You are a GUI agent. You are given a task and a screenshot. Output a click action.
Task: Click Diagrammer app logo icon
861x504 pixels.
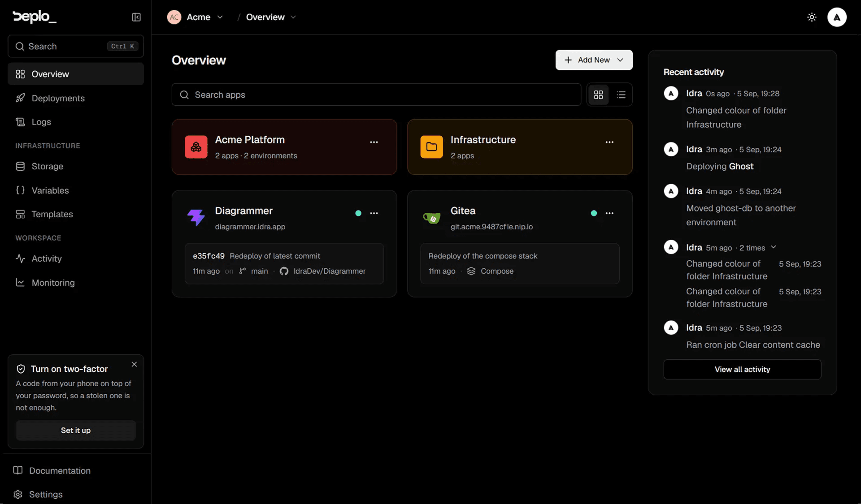click(x=196, y=218)
